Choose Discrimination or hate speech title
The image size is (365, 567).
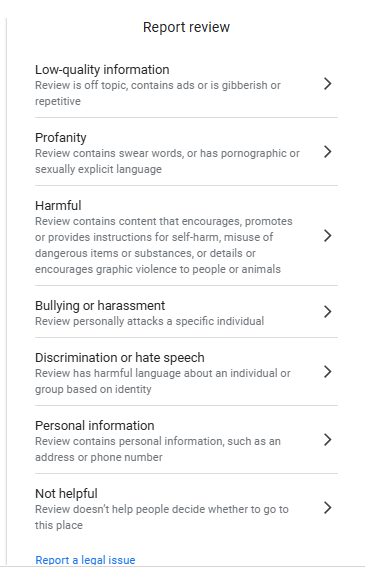click(120, 358)
